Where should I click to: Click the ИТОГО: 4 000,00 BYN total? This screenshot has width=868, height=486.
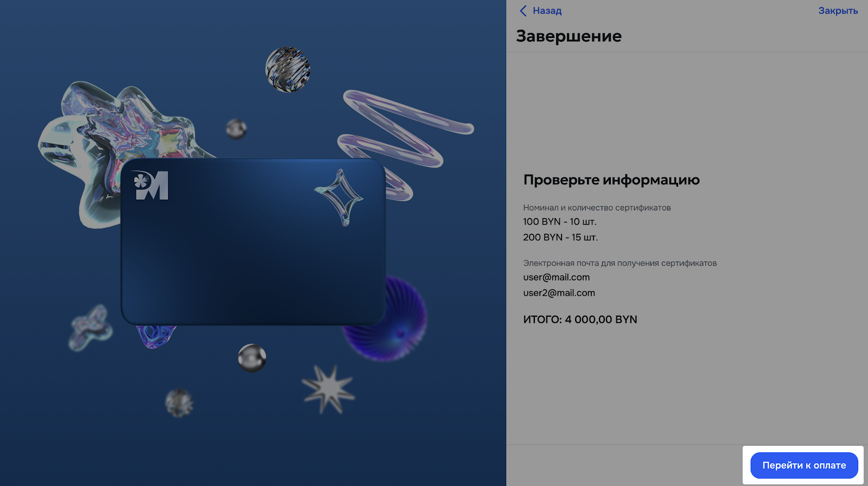coord(580,319)
